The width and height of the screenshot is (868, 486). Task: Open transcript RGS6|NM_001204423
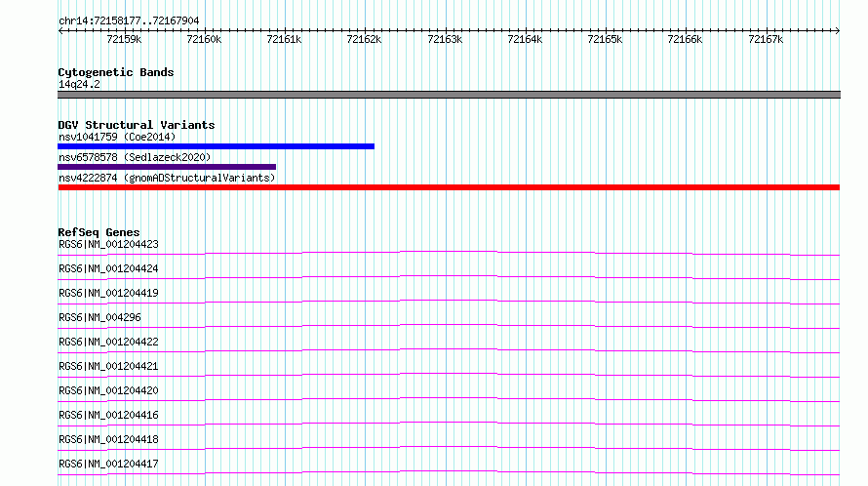[108, 244]
